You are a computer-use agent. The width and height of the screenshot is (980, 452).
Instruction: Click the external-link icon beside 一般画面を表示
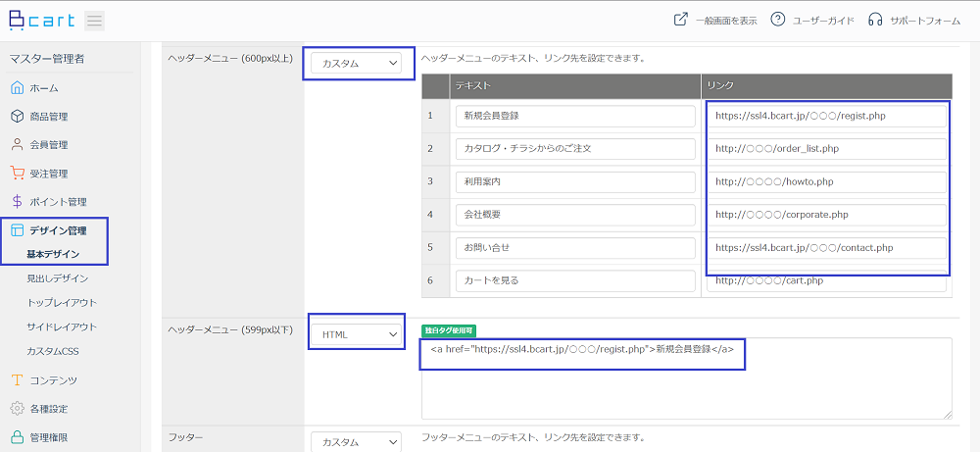point(681,20)
